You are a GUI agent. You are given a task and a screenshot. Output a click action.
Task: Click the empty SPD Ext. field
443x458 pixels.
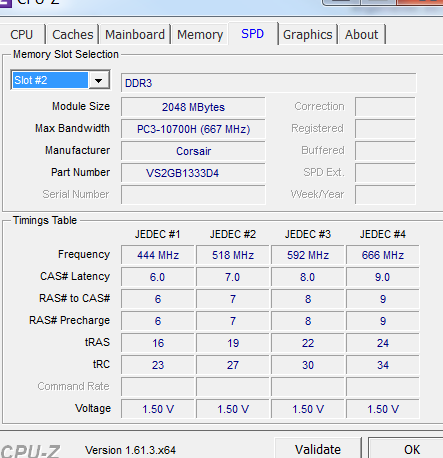point(385,173)
